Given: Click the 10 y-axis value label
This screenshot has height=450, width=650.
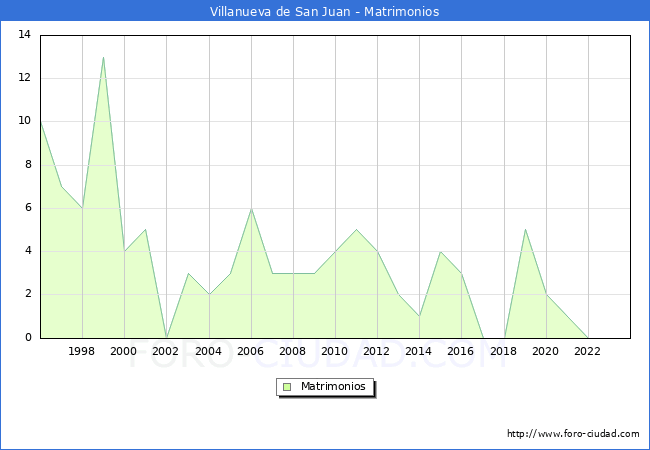Looking at the screenshot, I should 24,121.
